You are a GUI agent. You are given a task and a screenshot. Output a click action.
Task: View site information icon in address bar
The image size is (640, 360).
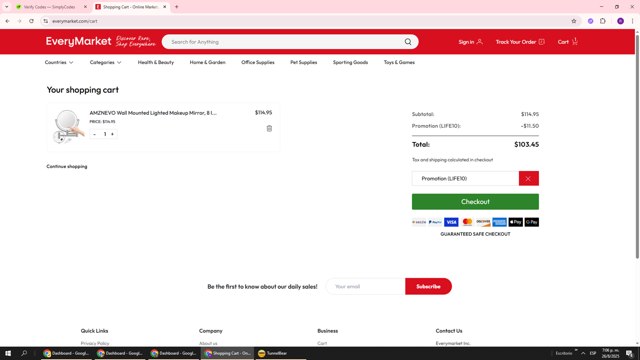[45, 21]
